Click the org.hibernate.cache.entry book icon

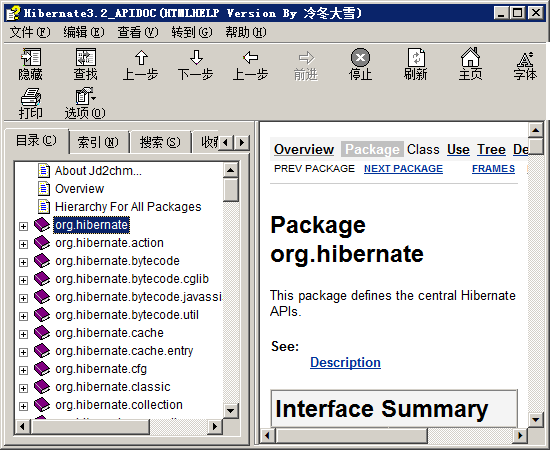[x=42, y=351]
